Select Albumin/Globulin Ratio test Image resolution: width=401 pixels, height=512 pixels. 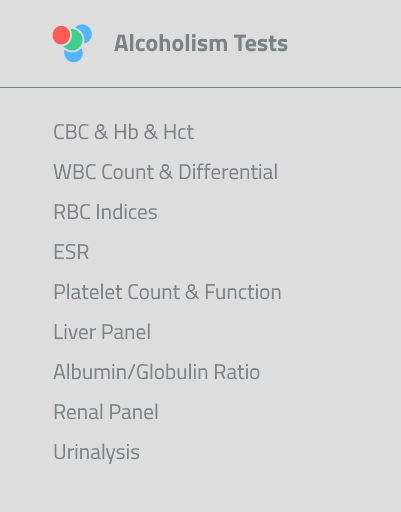pyautogui.click(x=157, y=372)
